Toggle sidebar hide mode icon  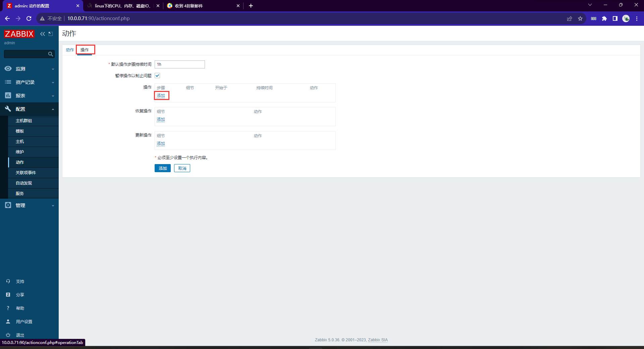(x=51, y=34)
